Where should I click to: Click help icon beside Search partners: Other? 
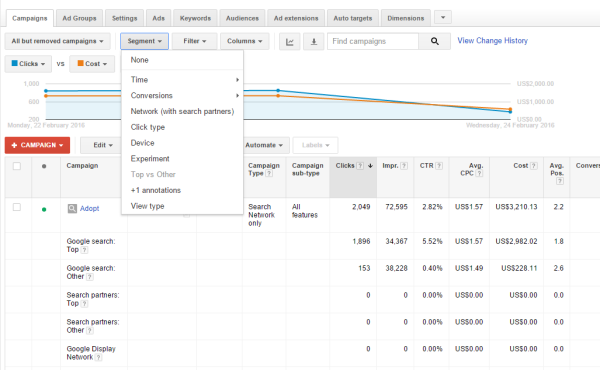pyautogui.click(x=90, y=330)
